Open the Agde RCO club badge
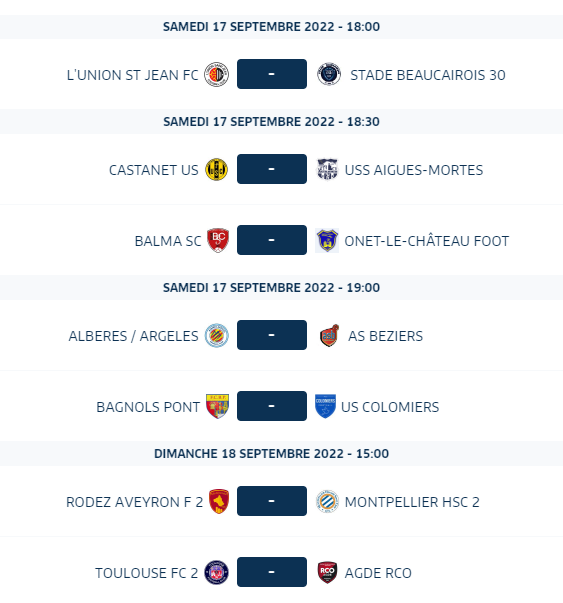Viewport: 563px width, 603px height. (327, 572)
